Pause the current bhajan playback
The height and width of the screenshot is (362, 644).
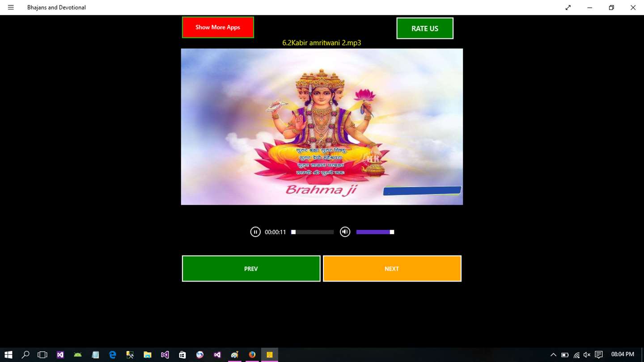(x=255, y=232)
